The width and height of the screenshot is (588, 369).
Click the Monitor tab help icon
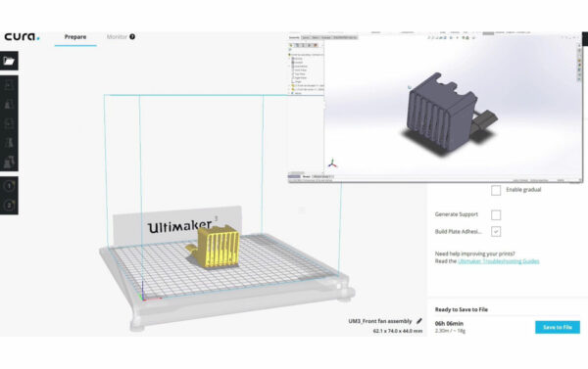[x=132, y=37]
